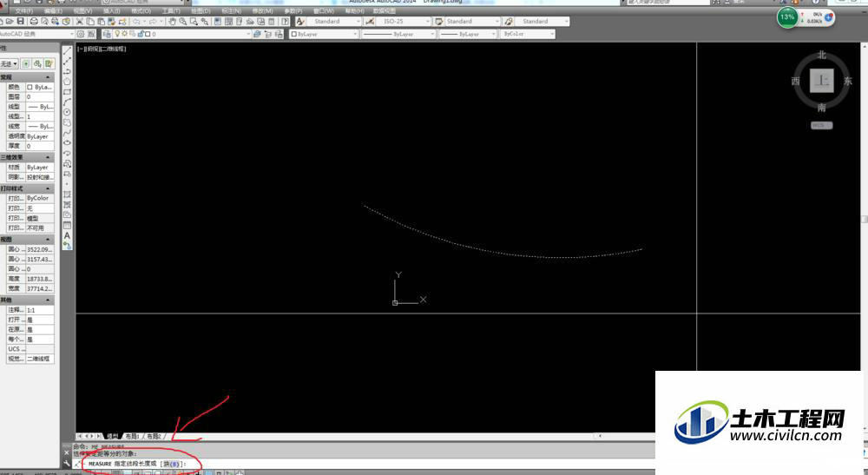
Task: Collapse the 打印样式 properties section
Action: 48,188
